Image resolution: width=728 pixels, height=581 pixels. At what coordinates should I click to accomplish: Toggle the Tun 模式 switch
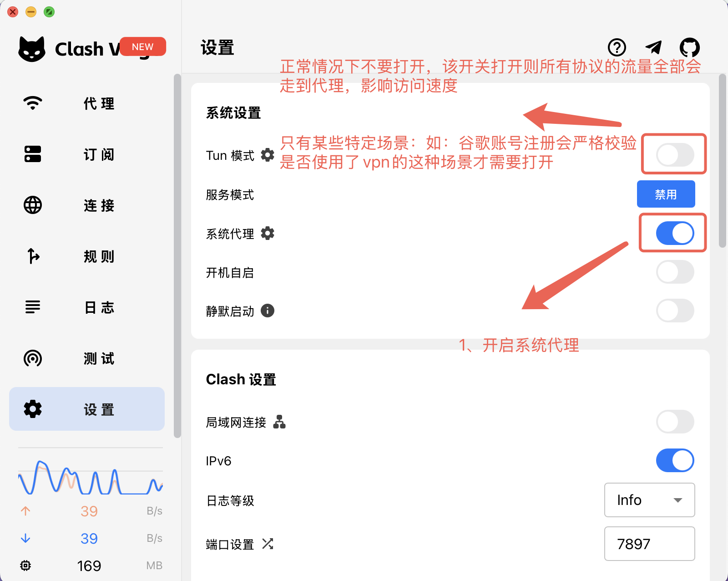point(675,155)
